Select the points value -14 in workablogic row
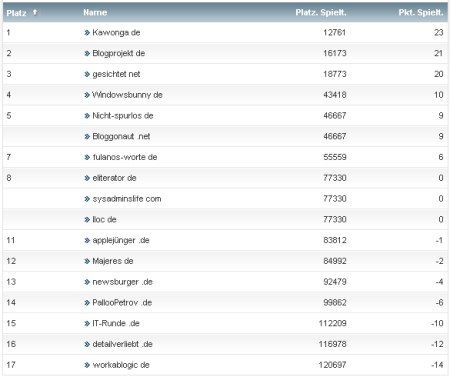The width and height of the screenshot is (450, 377). coord(437,365)
